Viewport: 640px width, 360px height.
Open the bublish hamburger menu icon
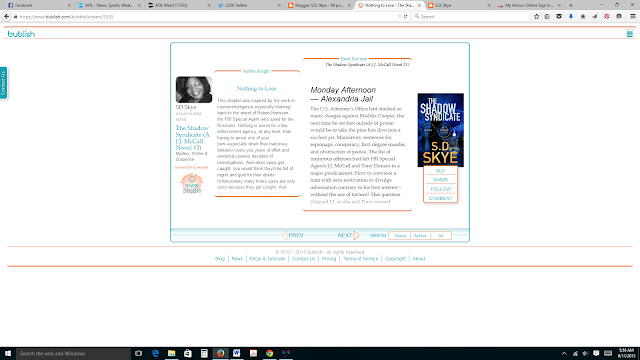pos(629,34)
